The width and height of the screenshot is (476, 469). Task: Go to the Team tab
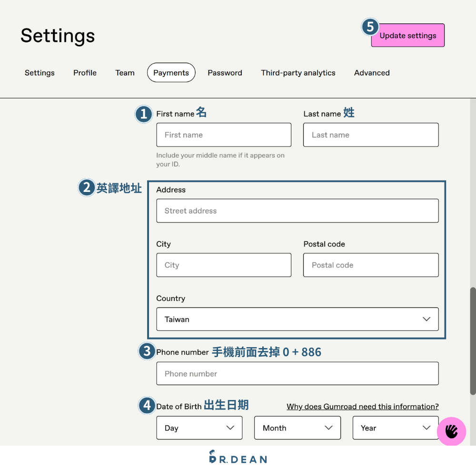click(125, 73)
